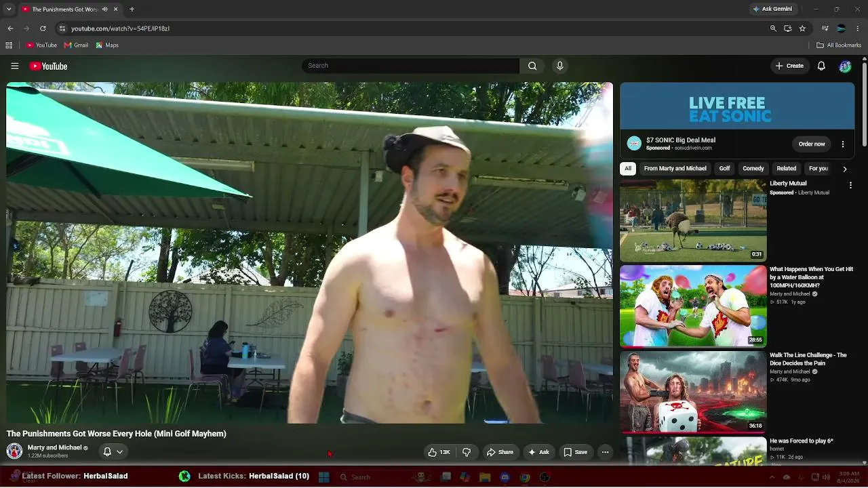868x488 pixels.
Task: Open Chrome from the taskbar
Action: coord(525,477)
